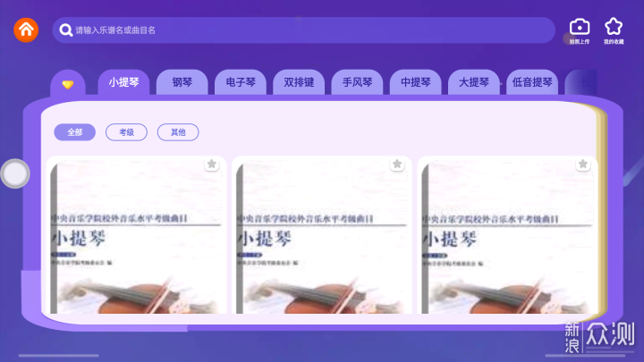644x362 pixels.
Task: Switch to the 中提琴 tab
Action: [415, 82]
